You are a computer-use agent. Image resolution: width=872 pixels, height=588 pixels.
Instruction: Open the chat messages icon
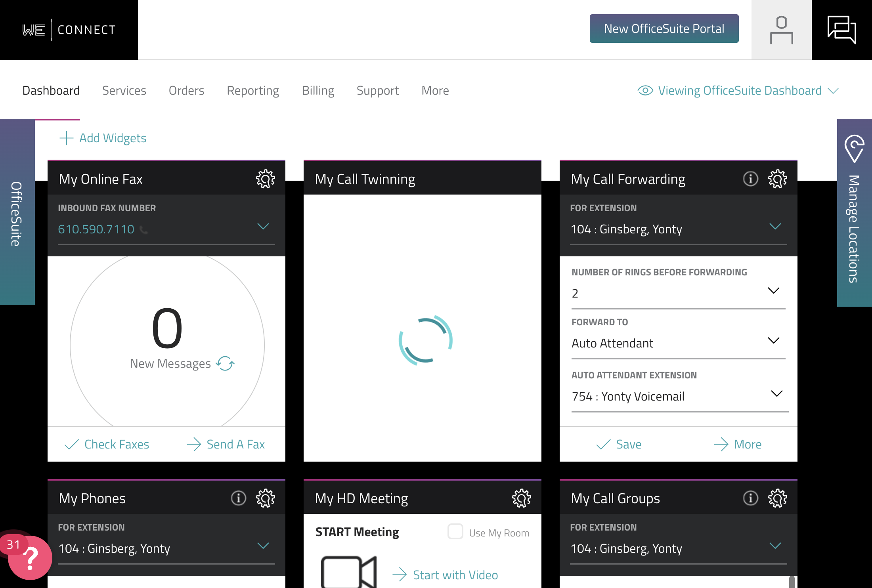(842, 30)
